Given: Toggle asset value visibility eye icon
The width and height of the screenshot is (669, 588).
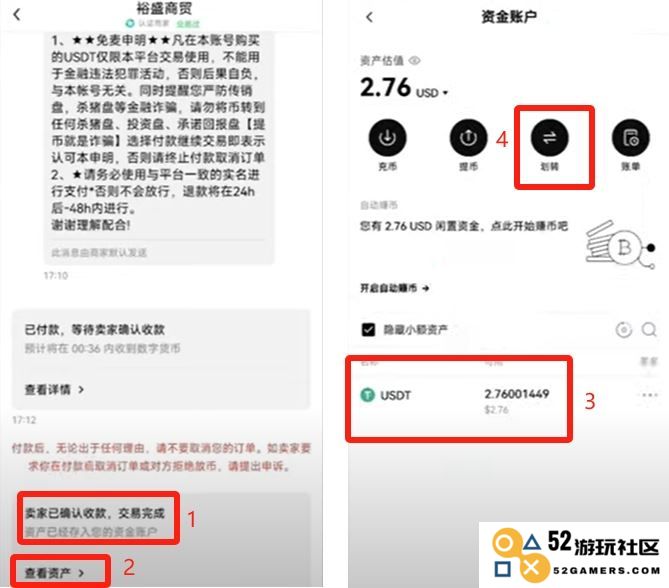Looking at the screenshot, I should coord(414,61).
